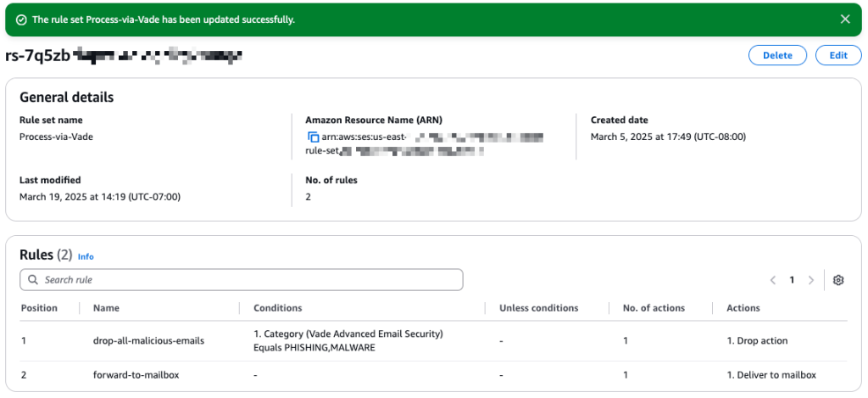Go to previous page of rules
This screenshot has width=868, height=398.
[772, 280]
